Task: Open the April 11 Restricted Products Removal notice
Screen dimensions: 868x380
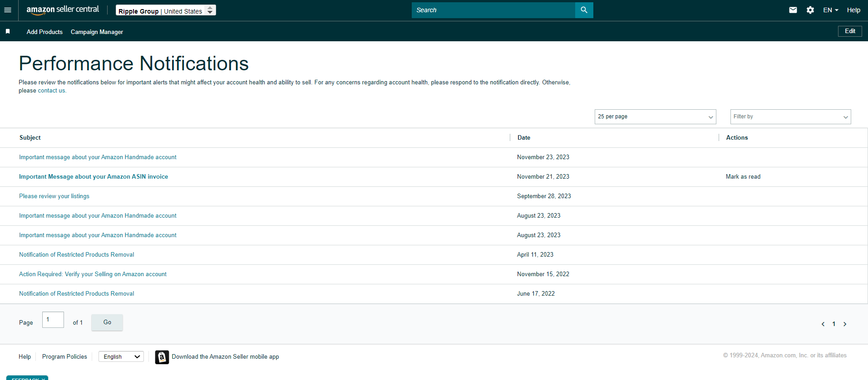Action: click(x=77, y=255)
